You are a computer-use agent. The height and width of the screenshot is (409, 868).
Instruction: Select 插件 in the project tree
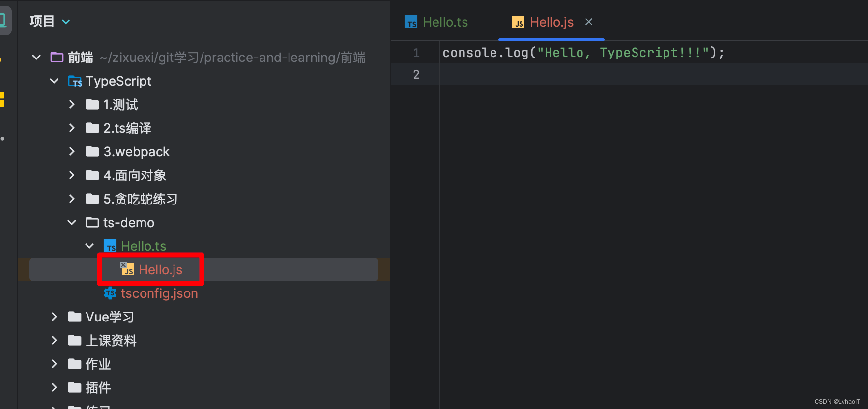[x=98, y=387]
